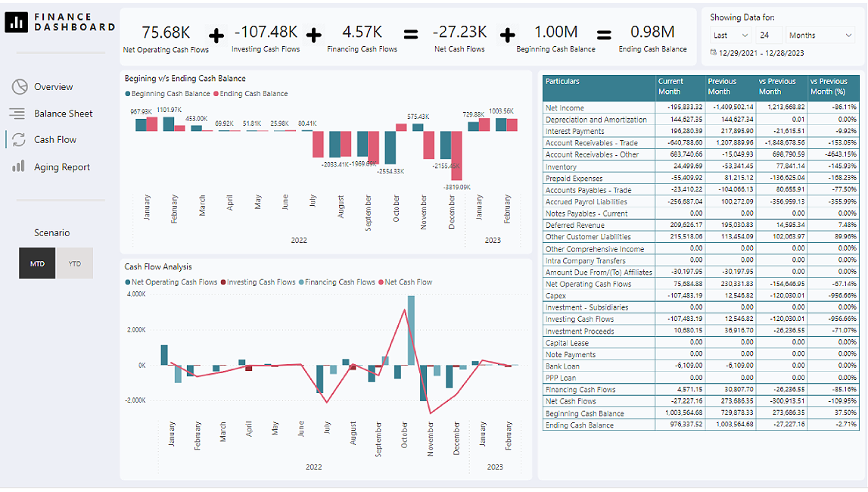The image size is (868, 492).
Task: Edit the number of periods field showing 24
Action: click(x=768, y=35)
